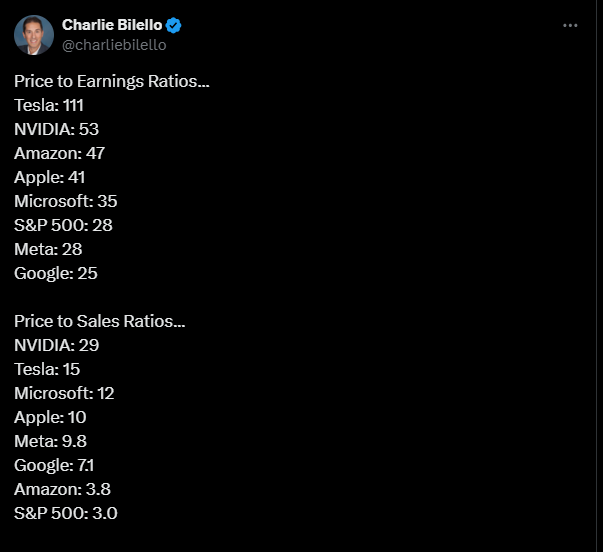The height and width of the screenshot is (552, 603).
Task: Click the "NVIDIA: 53" text line
Action: coord(57,129)
